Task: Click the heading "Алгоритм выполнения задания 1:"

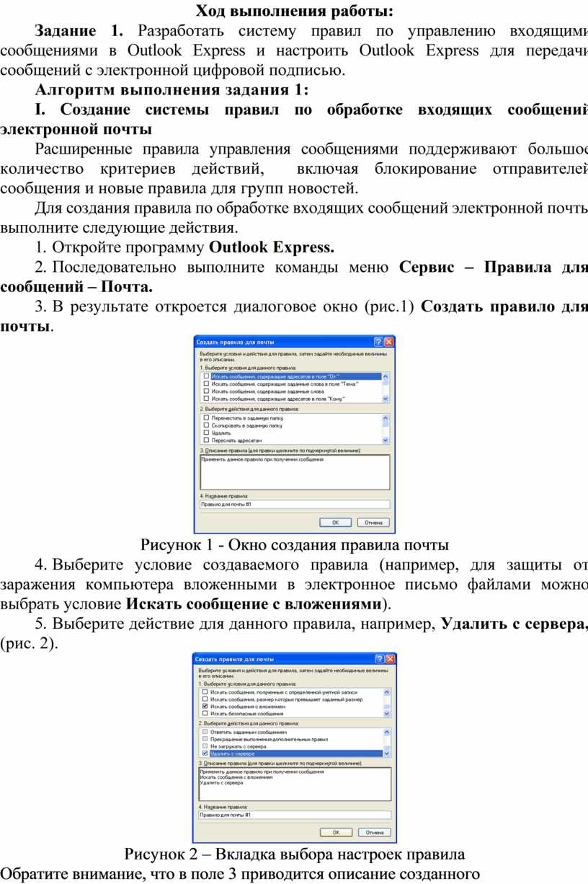Action: 171,90
